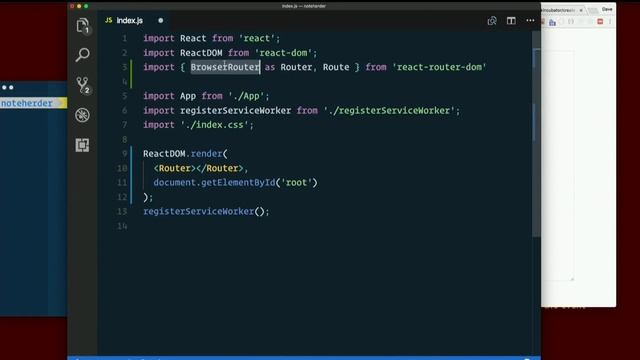Click the Dave profile button in browser

(x=607, y=9)
